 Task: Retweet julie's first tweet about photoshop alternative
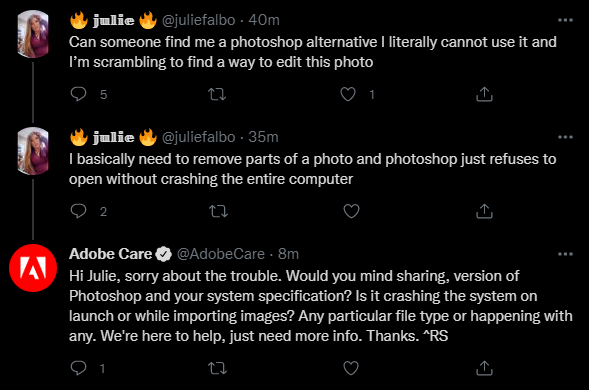217,94
